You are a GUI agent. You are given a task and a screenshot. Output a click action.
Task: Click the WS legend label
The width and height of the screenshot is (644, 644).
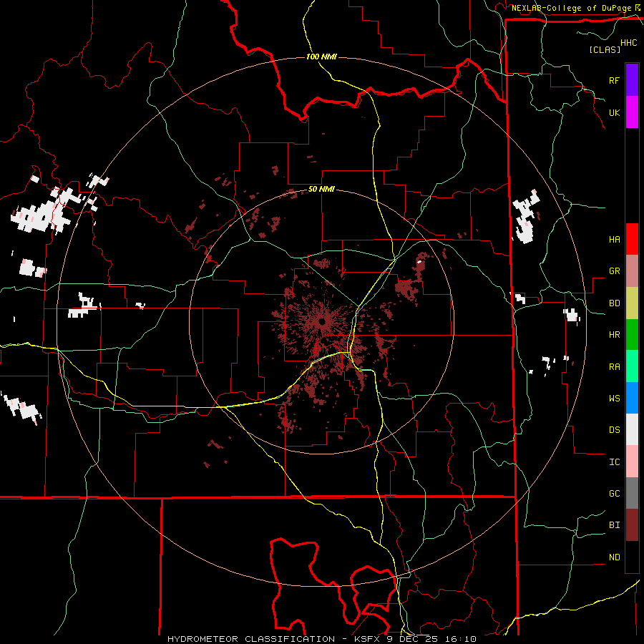(614, 399)
